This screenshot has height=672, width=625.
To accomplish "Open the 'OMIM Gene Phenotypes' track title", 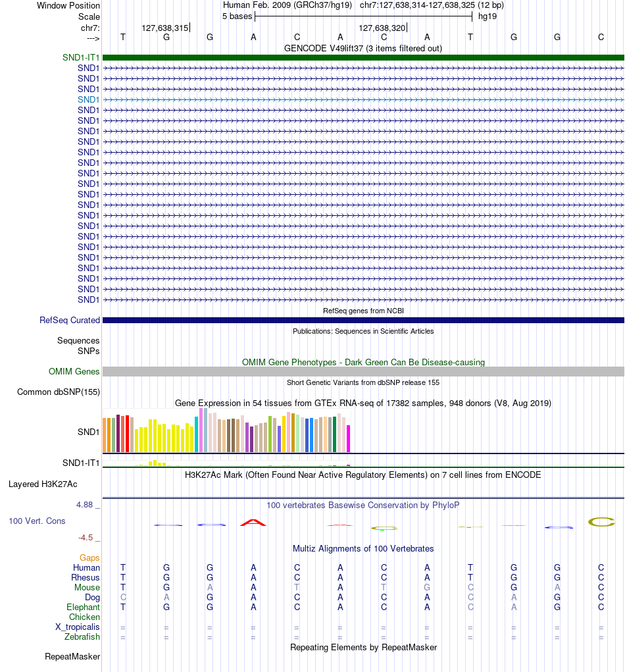I will [363, 362].
